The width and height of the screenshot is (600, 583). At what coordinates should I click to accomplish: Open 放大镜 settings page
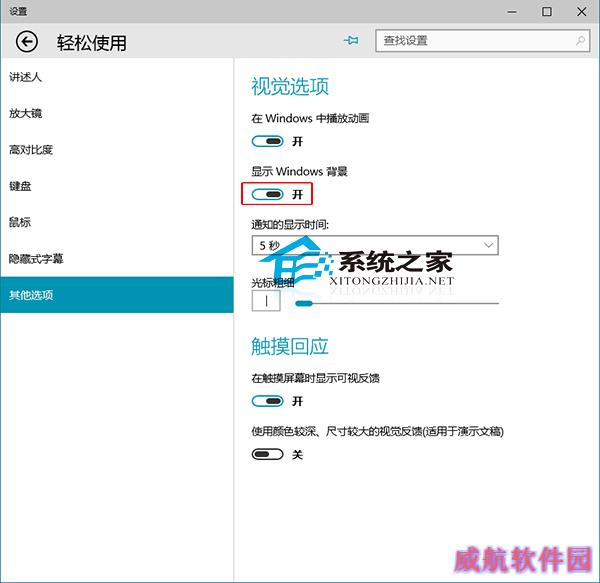(117, 113)
